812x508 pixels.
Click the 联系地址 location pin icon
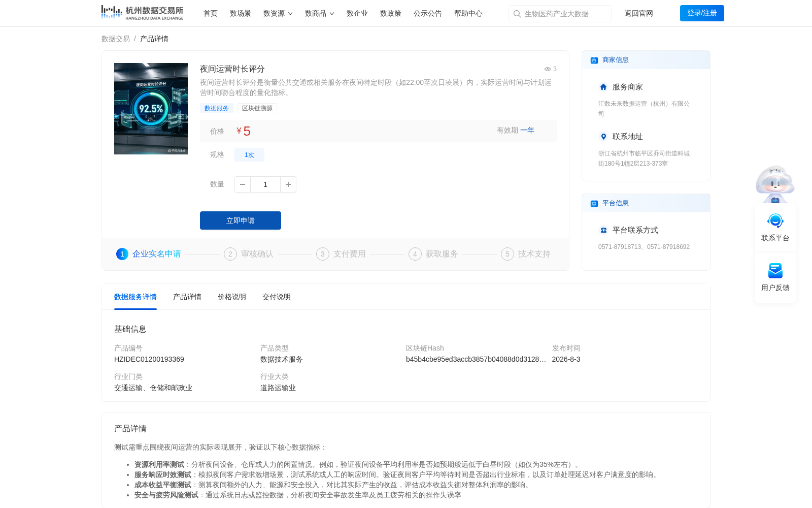tap(603, 137)
